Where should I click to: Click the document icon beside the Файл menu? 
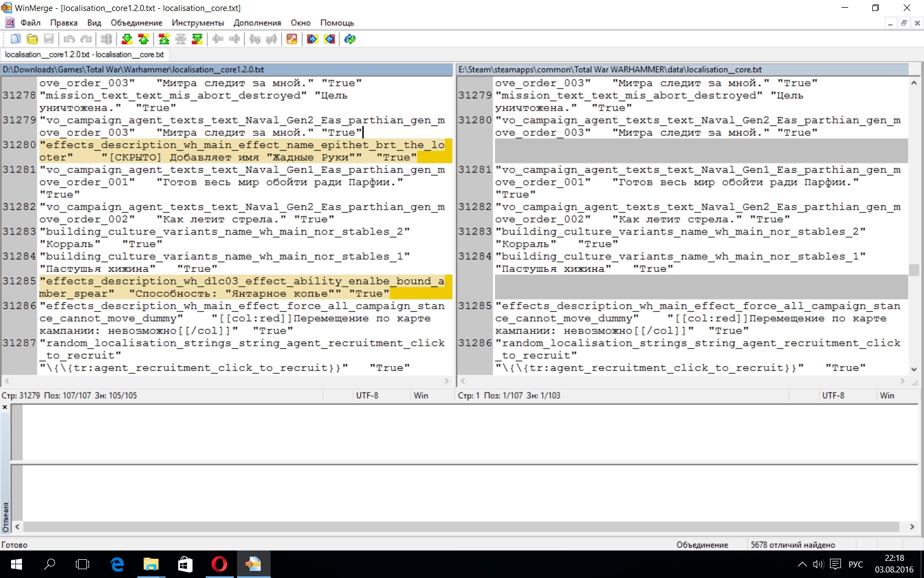[x=9, y=23]
